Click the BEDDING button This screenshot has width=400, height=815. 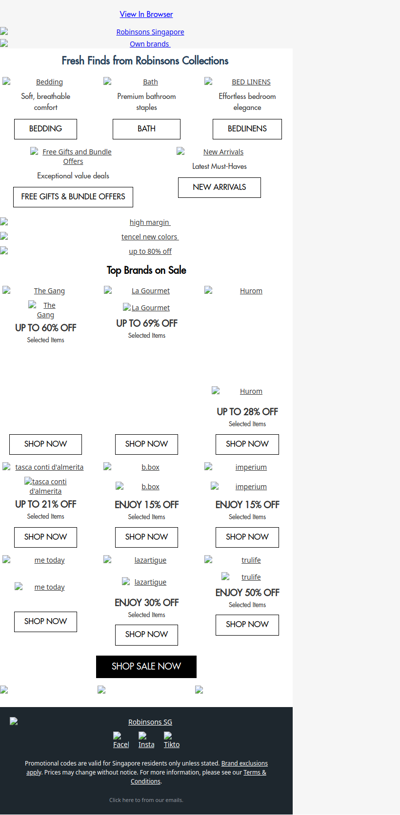click(x=45, y=129)
